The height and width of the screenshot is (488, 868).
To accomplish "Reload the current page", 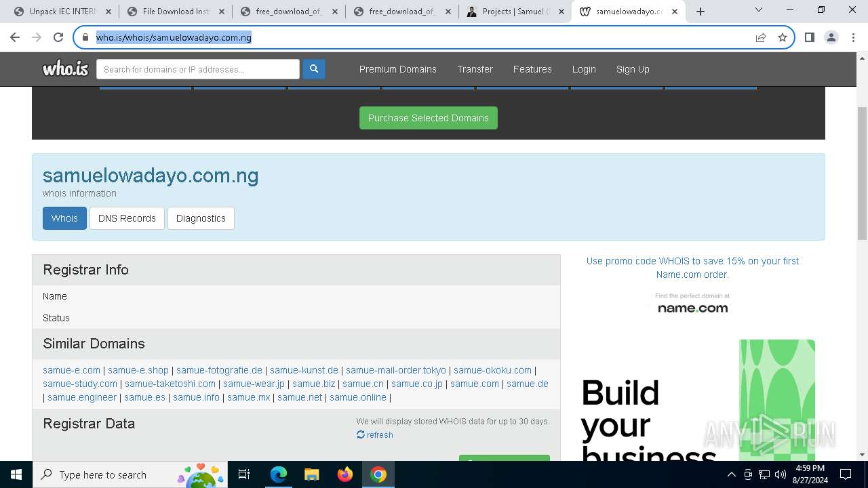I will [58, 37].
